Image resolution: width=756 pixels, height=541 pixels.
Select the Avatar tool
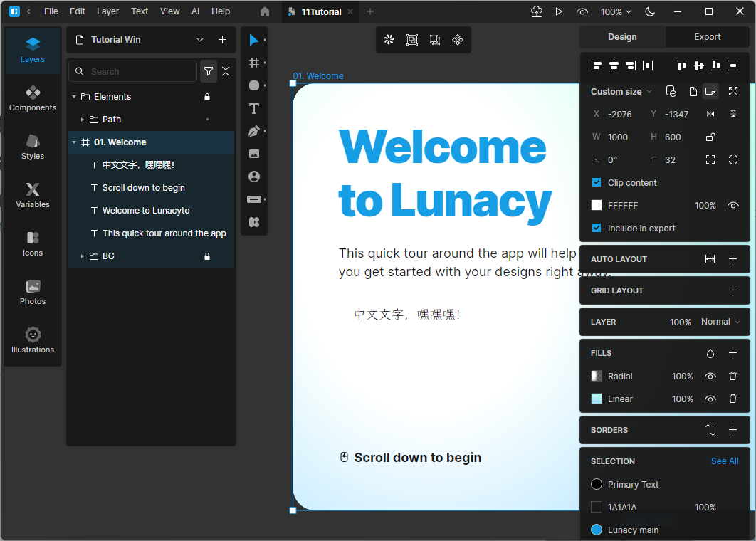[x=253, y=177]
